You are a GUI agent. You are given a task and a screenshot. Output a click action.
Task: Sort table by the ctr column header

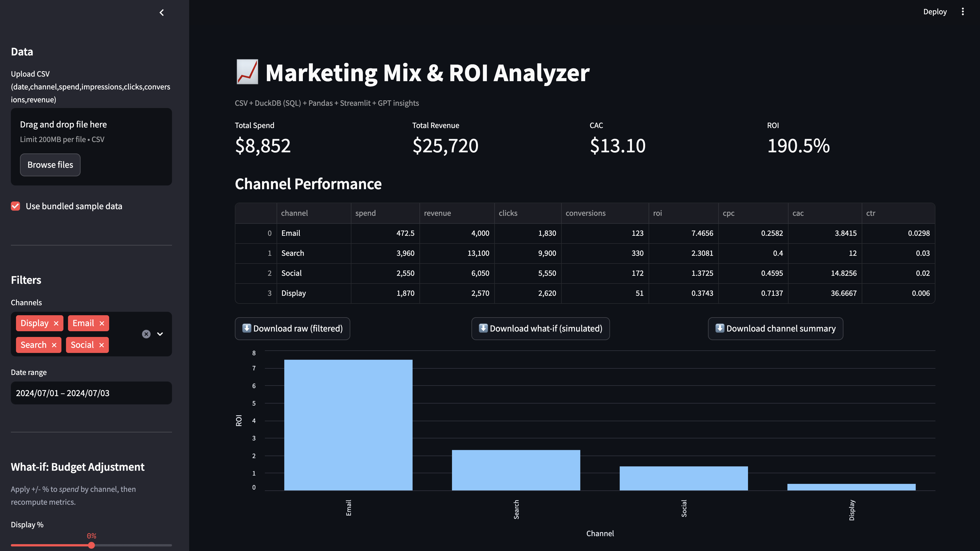point(898,213)
